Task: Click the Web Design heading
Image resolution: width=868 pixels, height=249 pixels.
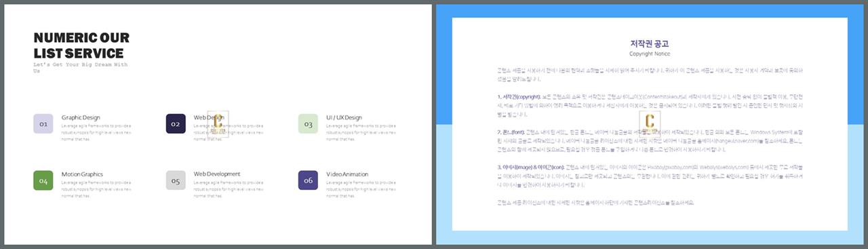Action: tap(209, 117)
